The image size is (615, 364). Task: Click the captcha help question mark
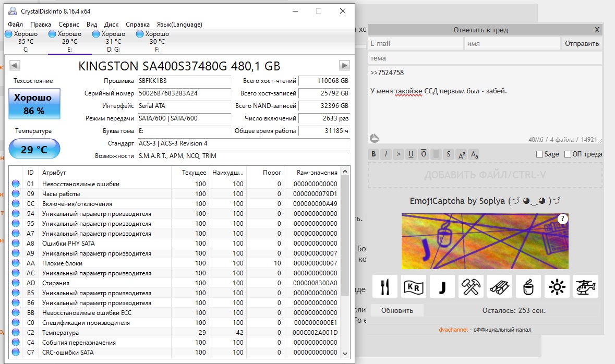coord(562,219)
